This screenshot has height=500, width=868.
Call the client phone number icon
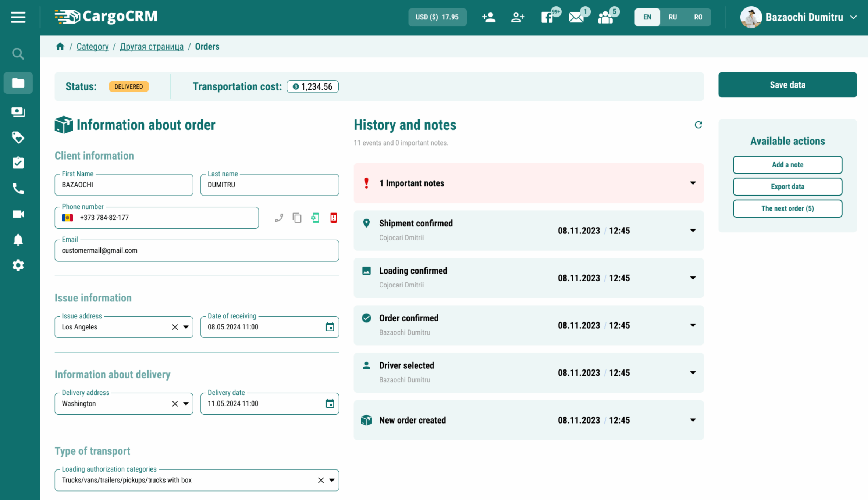pyautogui.click(x=279, y=218)
